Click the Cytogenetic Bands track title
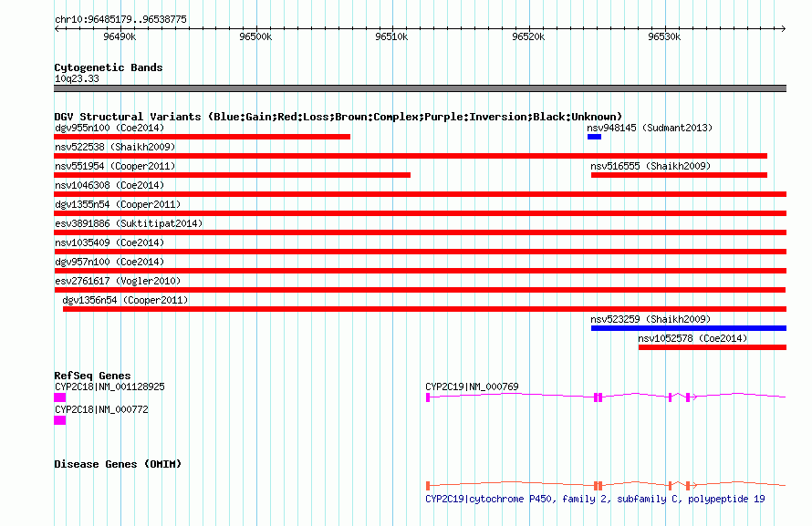The height and width of the screenshot is (526, 812). click(x=109, y=67)
